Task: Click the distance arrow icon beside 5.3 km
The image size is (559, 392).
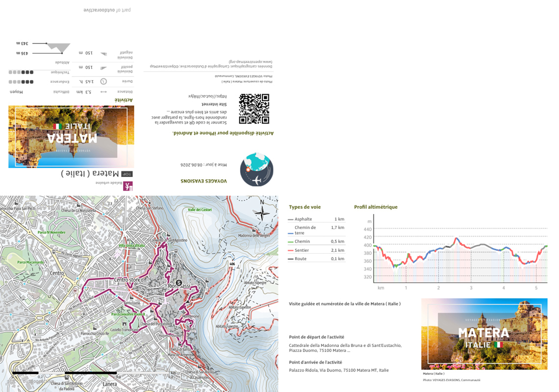Action: click(x=103, y=92)
